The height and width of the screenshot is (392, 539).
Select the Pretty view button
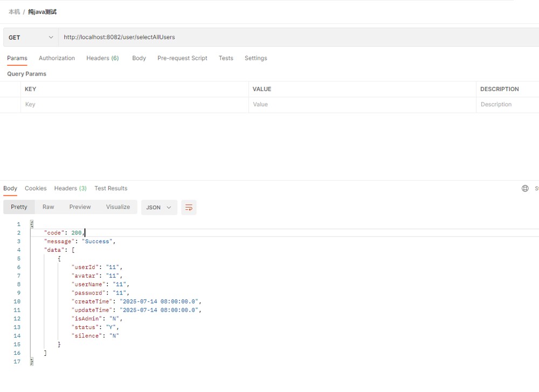(x=19, y=207)
